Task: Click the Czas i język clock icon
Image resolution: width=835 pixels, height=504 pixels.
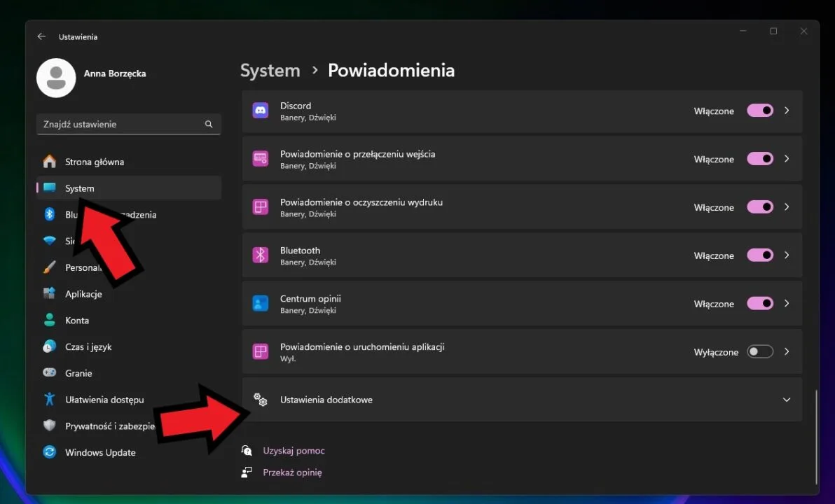Action: (x=50, y=346)
